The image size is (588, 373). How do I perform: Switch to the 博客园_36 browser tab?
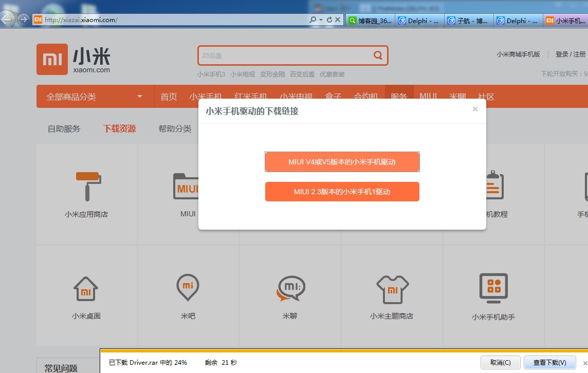point(371,21)
